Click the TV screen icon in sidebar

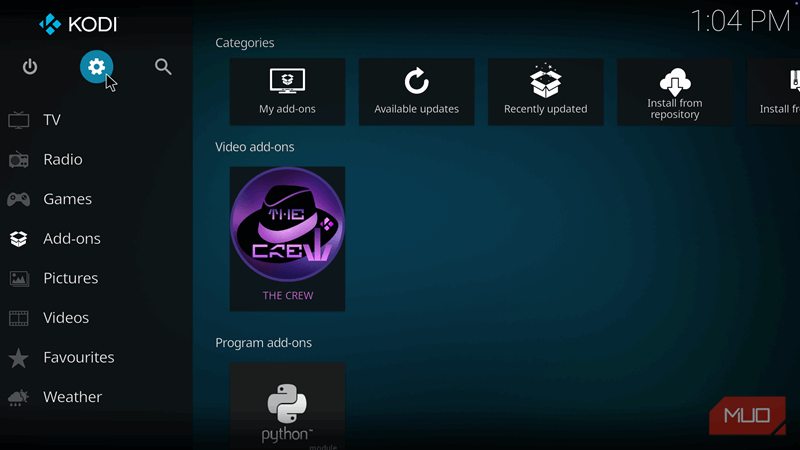[x=18, y=120]
